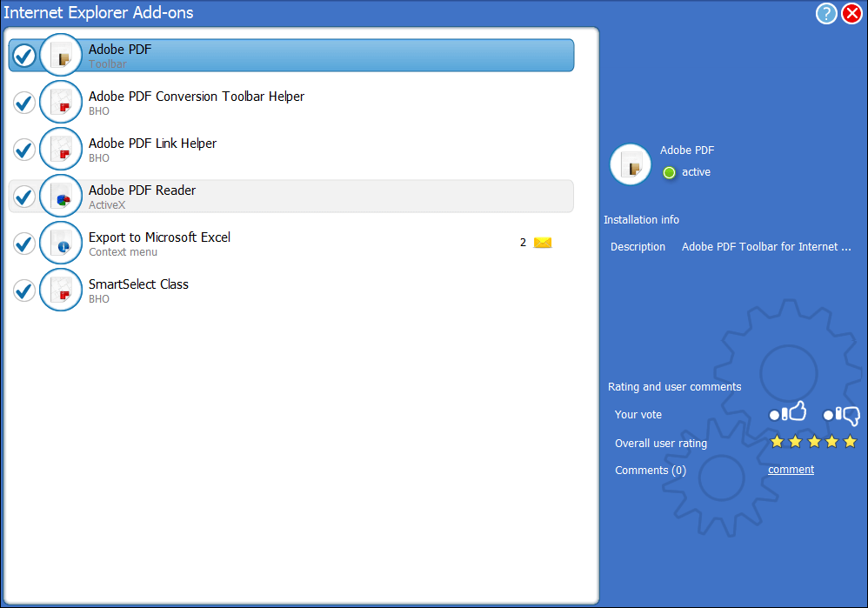Select the SmartSelect Class row
The width and height of the screenshot is (868, 608).
[x=291, y=291]
